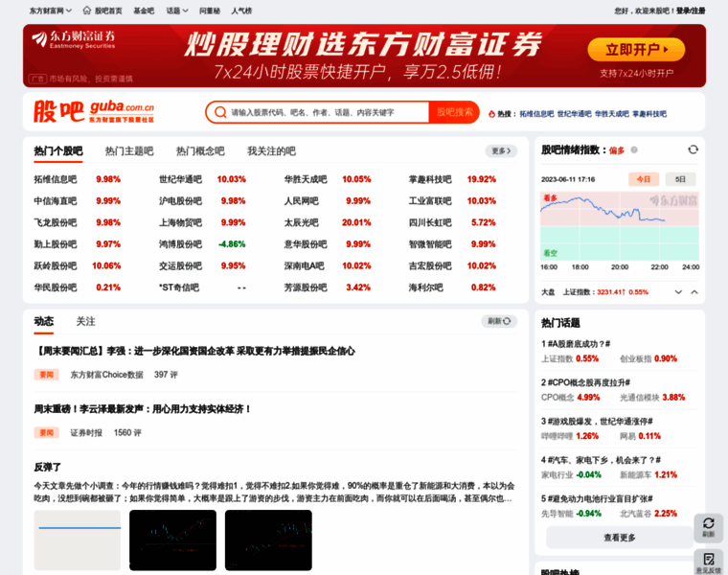This screenshot has width=728, height=575.
Task: Click the flame icon before 热搜
Action: (491, 114)
